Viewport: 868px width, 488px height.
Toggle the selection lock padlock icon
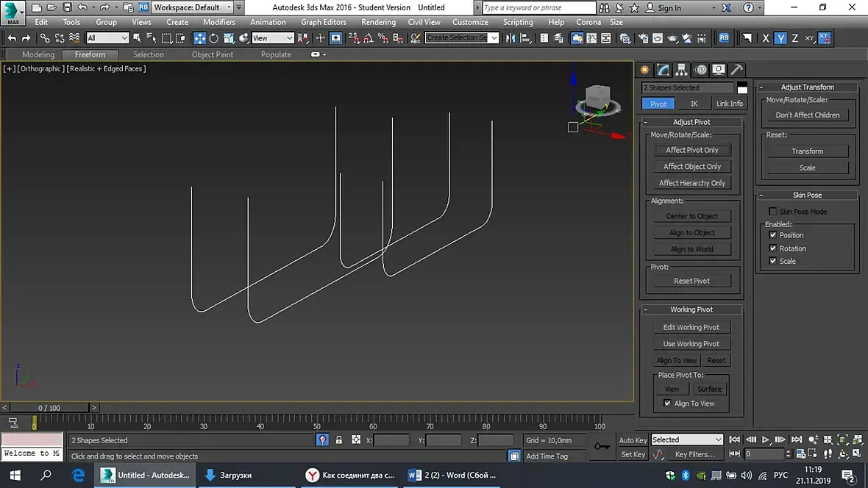pyautogui.click(x=338, y=440)
